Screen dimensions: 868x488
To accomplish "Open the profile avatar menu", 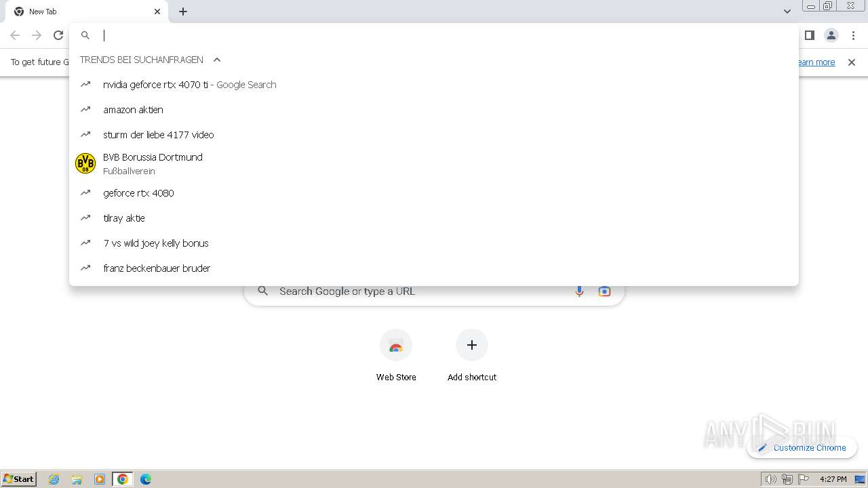I will [831, 35].
